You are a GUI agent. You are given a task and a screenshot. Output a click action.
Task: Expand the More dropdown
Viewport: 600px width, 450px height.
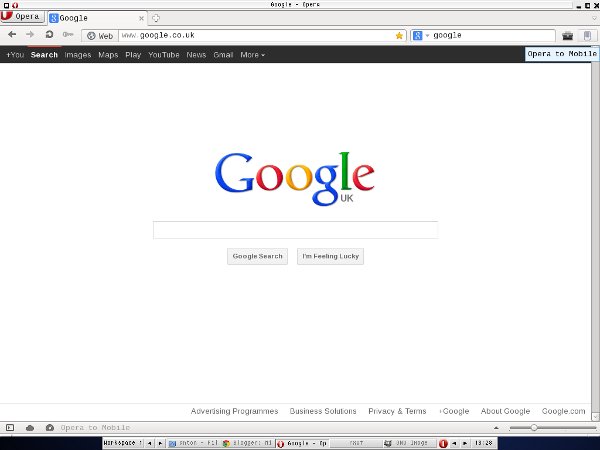(x=252, y=55)
